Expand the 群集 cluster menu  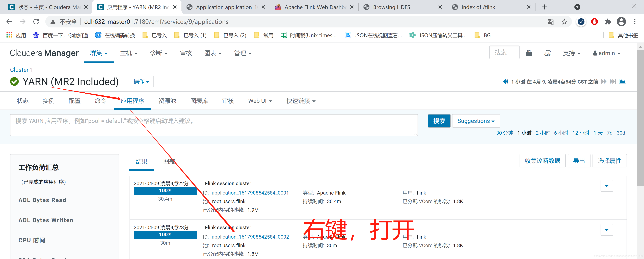[x=99, y=53]
